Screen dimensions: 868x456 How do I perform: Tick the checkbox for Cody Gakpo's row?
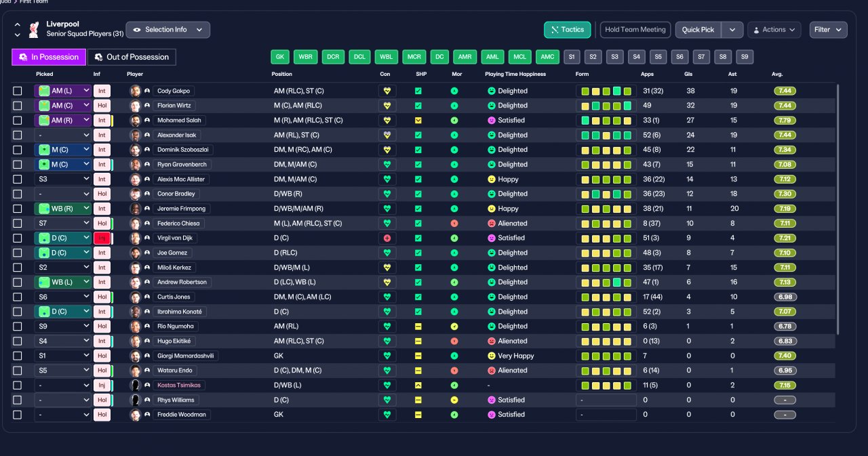(x=18, y=91)
